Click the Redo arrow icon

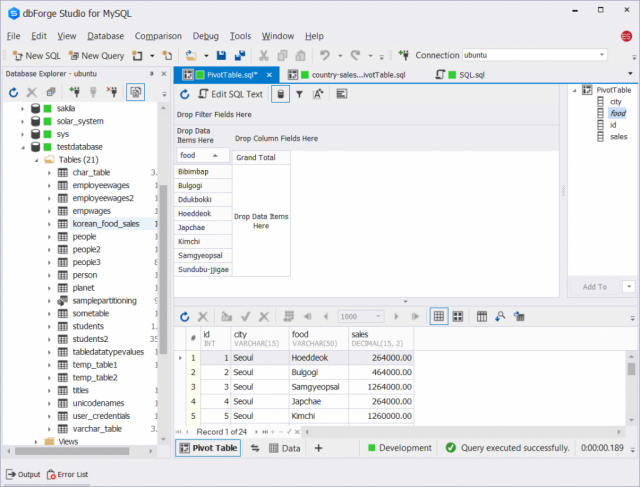click(356, 55)
